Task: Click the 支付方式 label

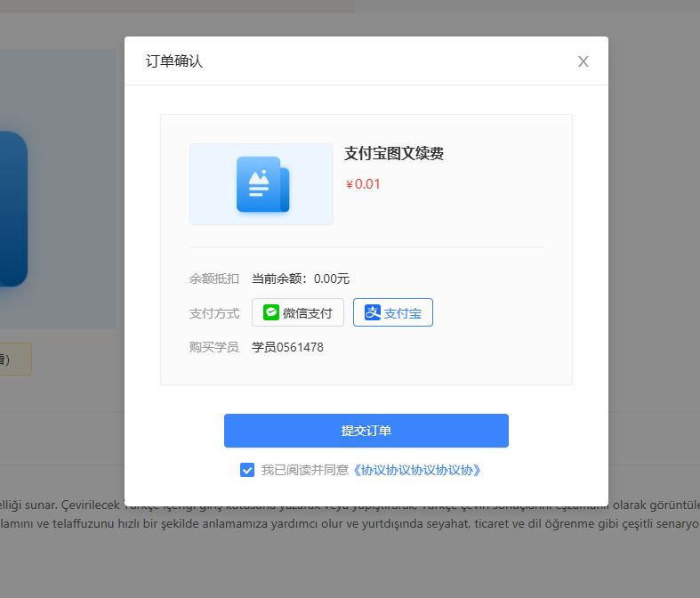Action: [214, 313]
